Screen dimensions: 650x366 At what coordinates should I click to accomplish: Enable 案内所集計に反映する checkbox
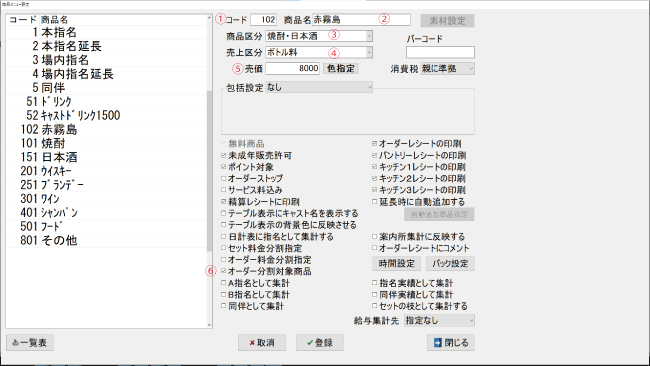click(x=374, y=237)
